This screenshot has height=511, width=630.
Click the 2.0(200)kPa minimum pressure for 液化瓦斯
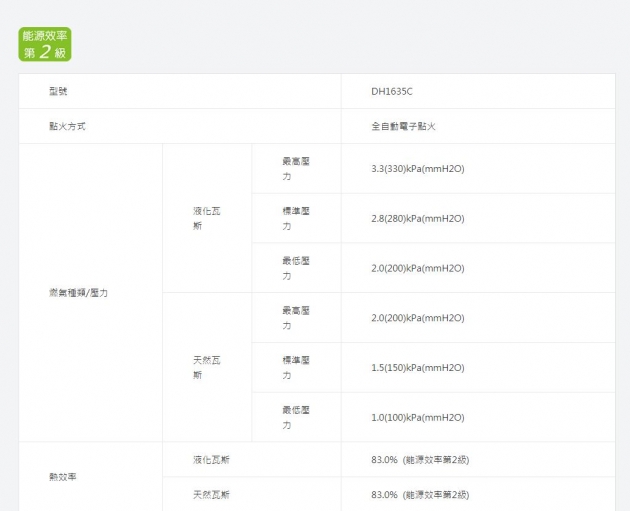coord(417,268)
